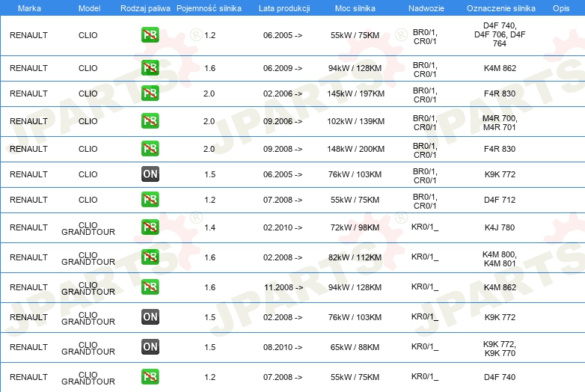The image size is (585, 392).
Task: Click the 1.4 engine capacity value
Action: 209,227
